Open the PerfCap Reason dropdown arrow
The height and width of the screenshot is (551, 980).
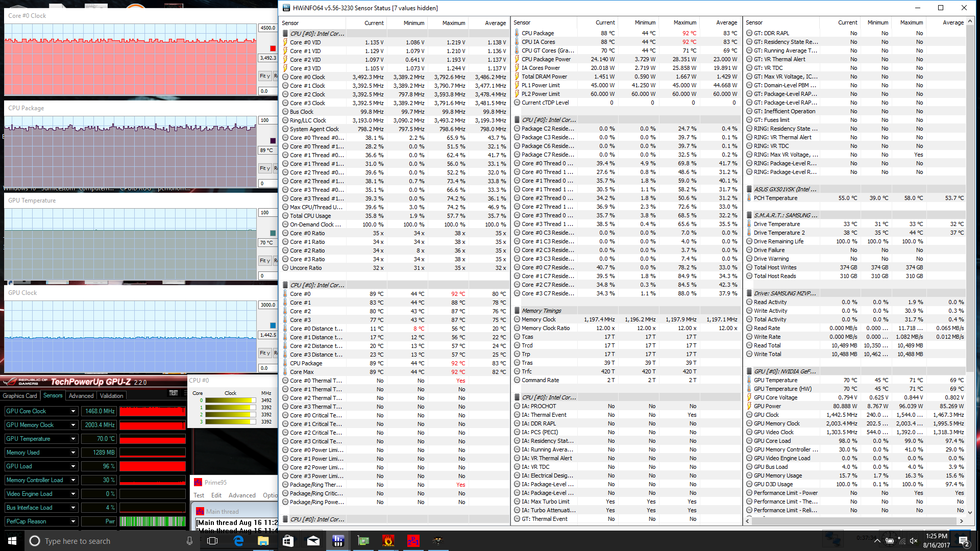pos(73,521)
